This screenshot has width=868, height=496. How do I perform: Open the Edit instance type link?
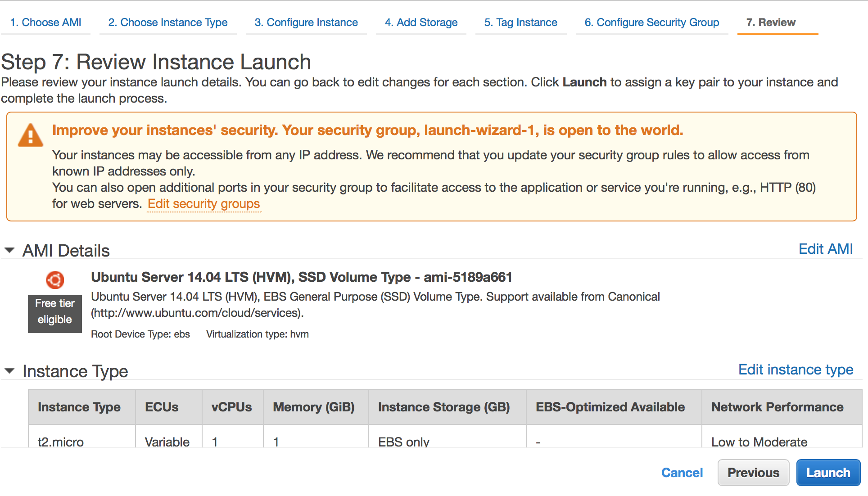click(x=796, y=370)
